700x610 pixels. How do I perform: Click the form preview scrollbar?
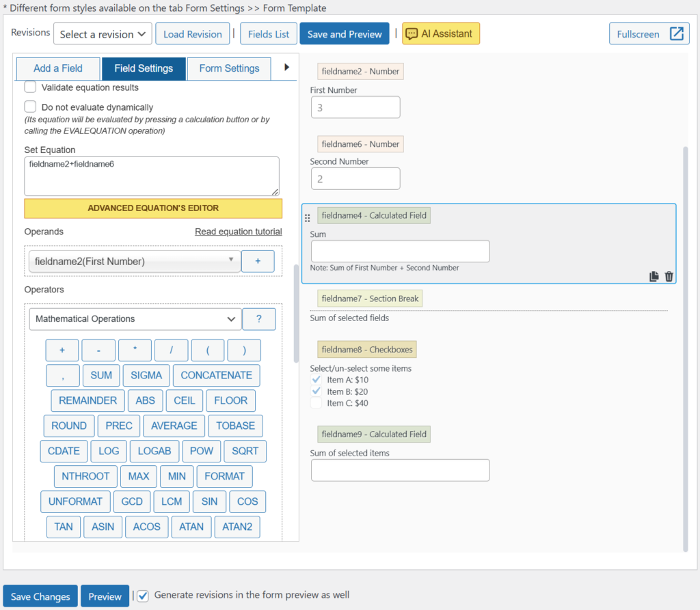pos(686,349)
